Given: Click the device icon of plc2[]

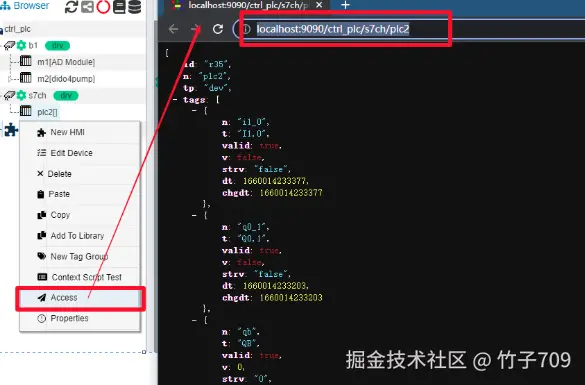Looking at the screenshot, I should point(26,110).
